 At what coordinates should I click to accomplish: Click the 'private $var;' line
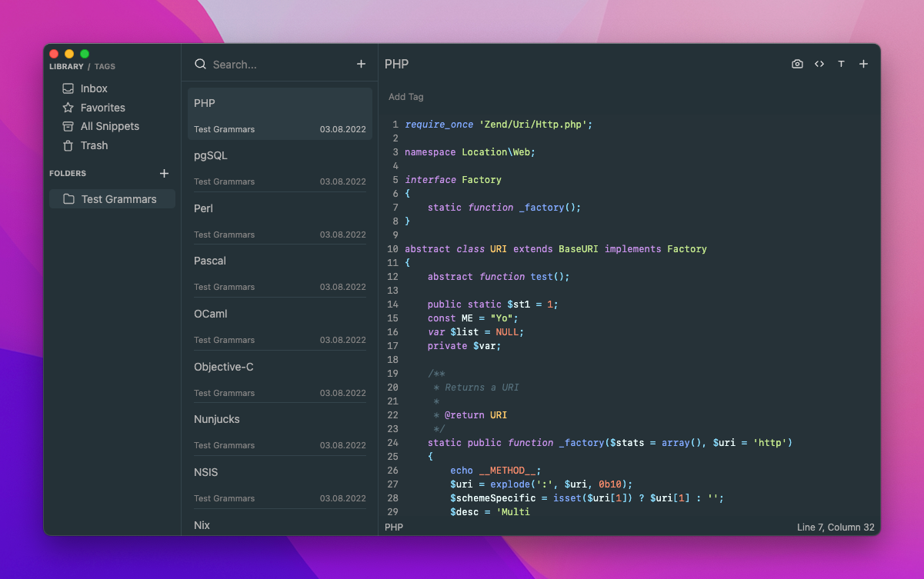click(x=465, y=346)
